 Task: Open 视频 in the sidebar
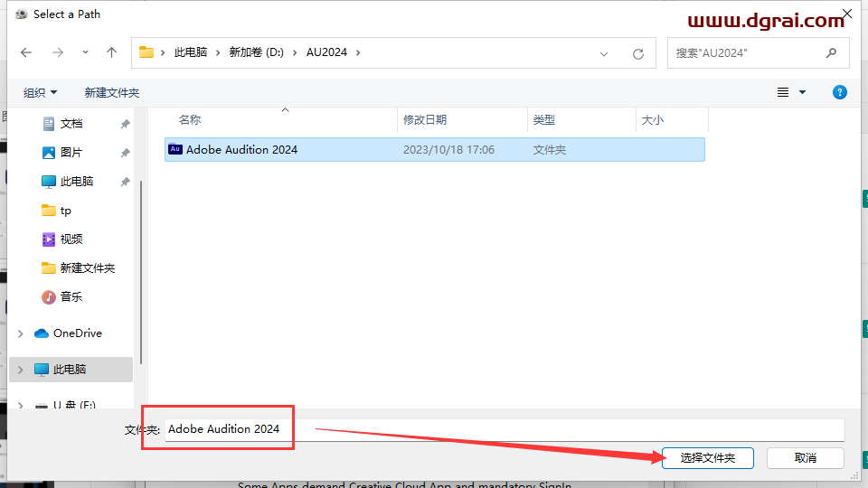pos(71,239)
